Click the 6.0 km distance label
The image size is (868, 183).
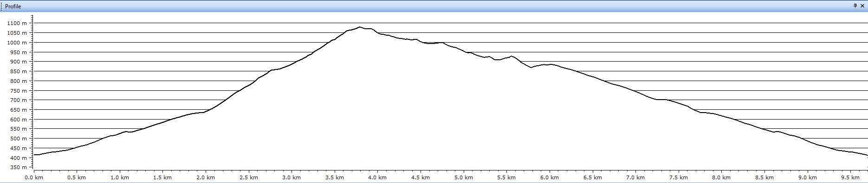click(550, 177)
